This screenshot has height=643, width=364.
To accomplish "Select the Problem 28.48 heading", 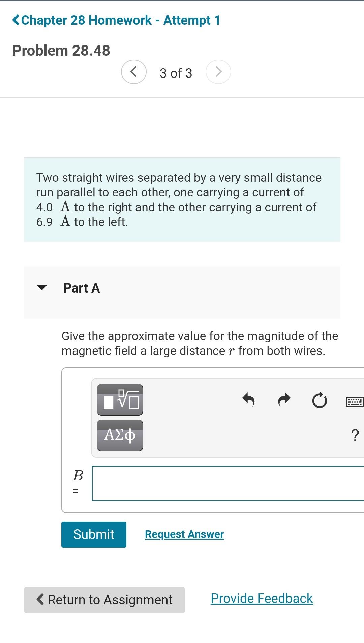I will (x=61, y=50).
